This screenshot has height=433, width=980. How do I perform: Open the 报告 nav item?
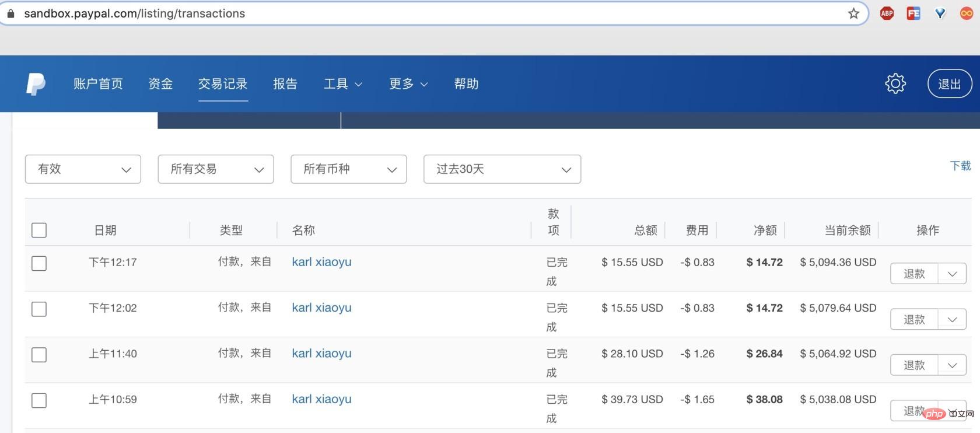click(x=285, y=84)
